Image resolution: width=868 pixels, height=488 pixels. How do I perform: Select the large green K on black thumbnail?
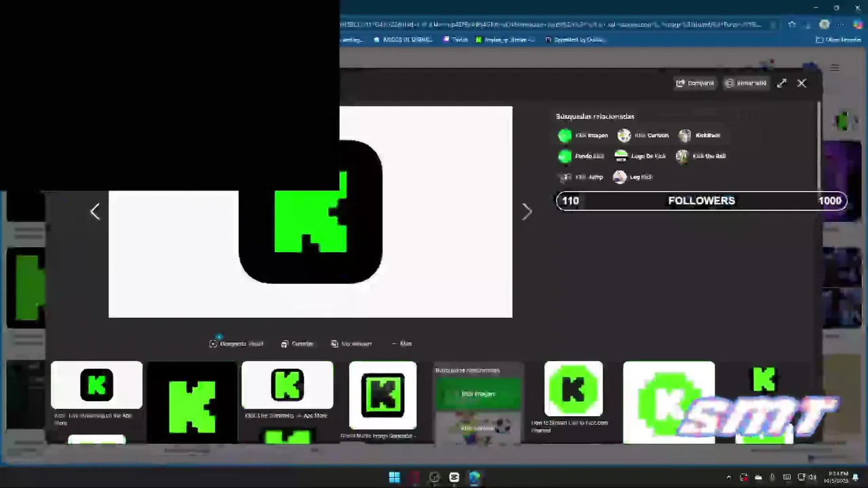point(192,403)
